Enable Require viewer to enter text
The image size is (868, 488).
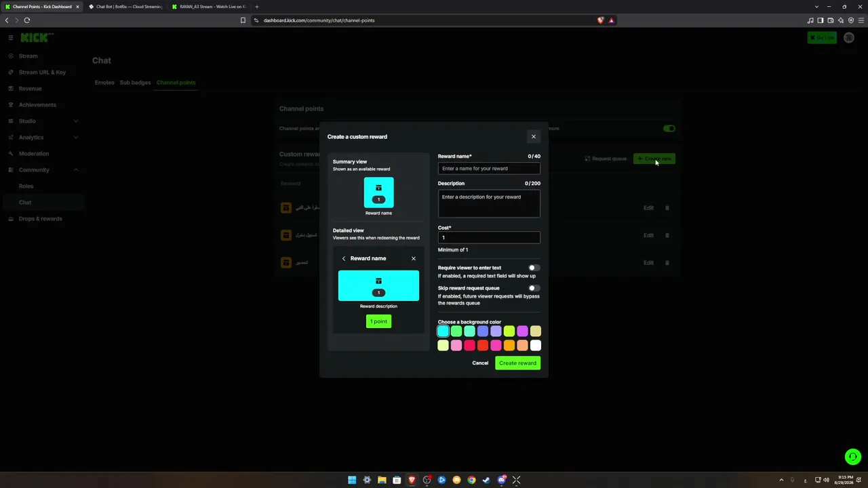[x=534, y=268]
